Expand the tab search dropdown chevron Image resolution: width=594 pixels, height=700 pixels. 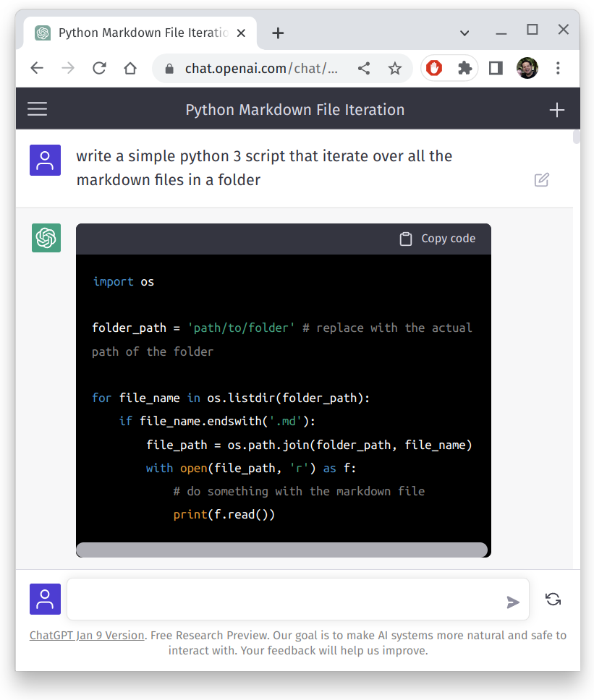464,33
